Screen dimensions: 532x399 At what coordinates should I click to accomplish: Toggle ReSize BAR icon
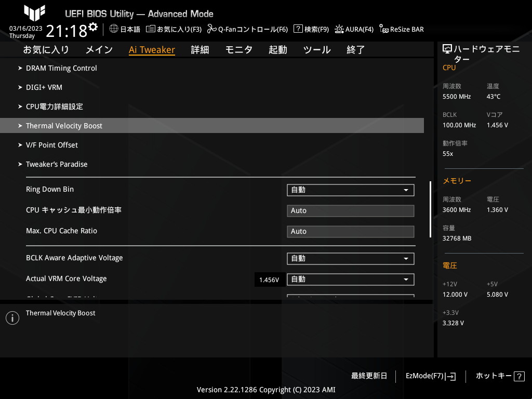click(384, 29)
